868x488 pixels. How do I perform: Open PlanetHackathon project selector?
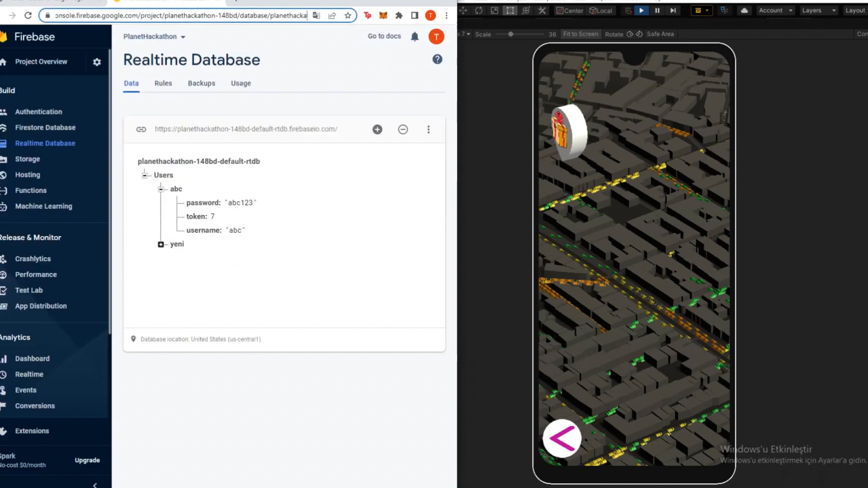154,37
